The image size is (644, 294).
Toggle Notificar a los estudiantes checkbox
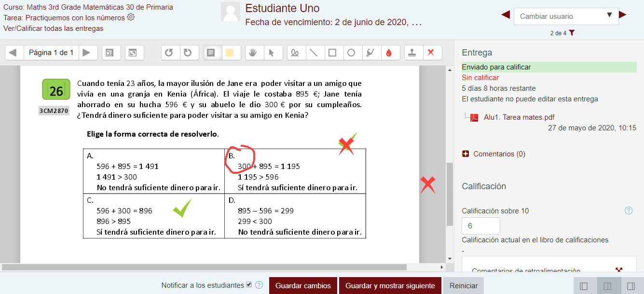249,285
